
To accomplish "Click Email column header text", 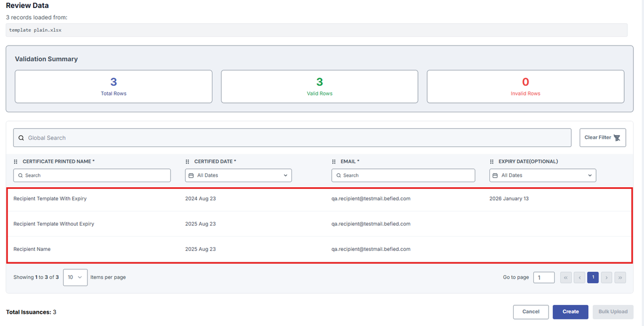I will point(350,161).
